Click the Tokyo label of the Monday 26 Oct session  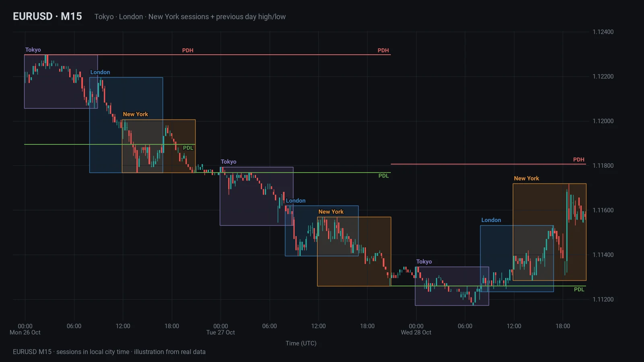[x=33, y=50]
